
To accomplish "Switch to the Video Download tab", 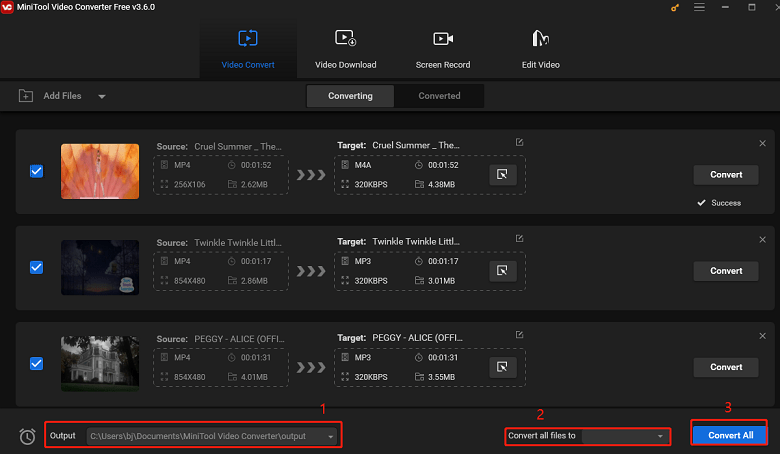I will coord(345,49).
